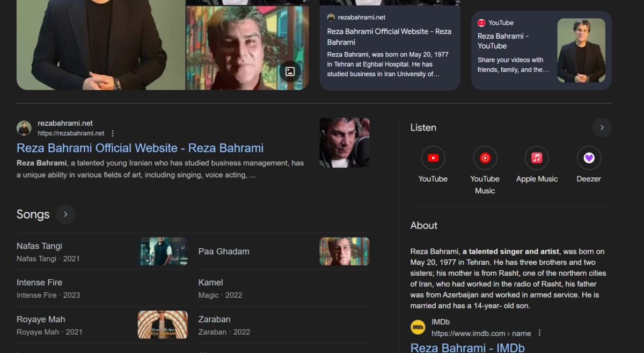Select the Intense Fire song entry
Screen dimensions: 644x353
pyautogui.click(x=40, y=283)
